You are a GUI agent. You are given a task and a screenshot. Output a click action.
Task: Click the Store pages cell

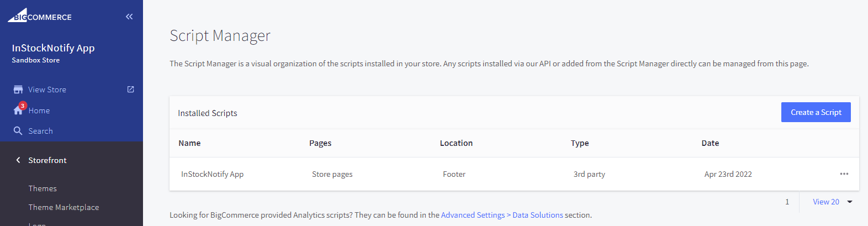(332, 174)
